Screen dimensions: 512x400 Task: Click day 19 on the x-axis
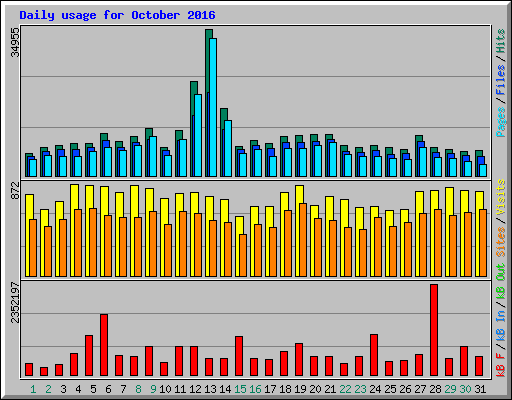click(x=300, y=389)
